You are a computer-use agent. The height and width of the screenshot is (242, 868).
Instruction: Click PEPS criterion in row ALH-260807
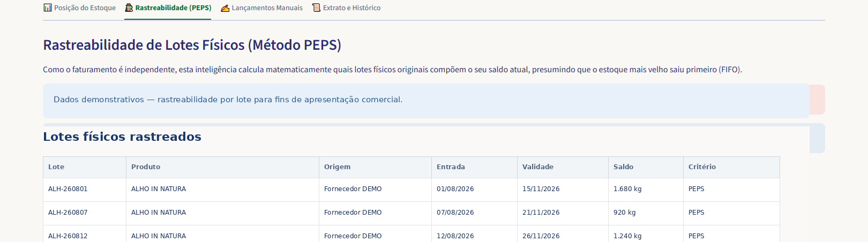coord(697,213)
